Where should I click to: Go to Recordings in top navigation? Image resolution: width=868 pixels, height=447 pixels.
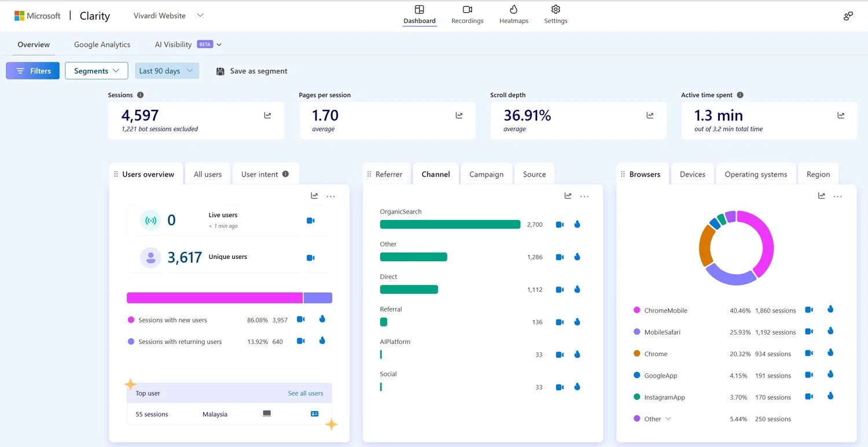(x=468, y=14)
